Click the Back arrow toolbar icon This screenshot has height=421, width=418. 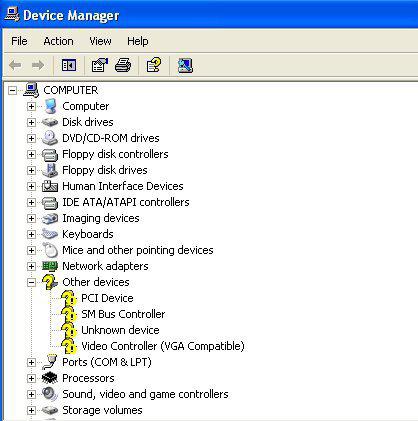(x=15, y=65)
